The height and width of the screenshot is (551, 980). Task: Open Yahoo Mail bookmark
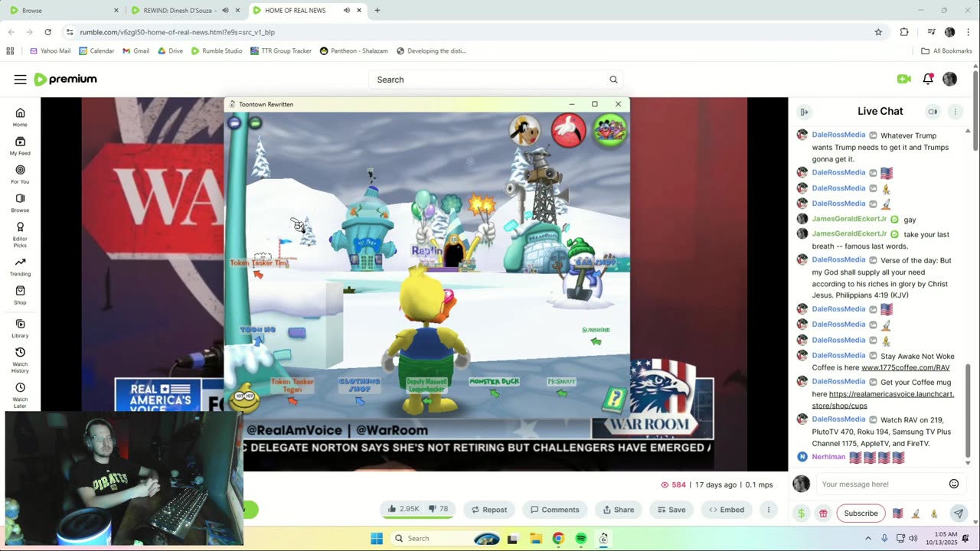[x=50, y=51]
